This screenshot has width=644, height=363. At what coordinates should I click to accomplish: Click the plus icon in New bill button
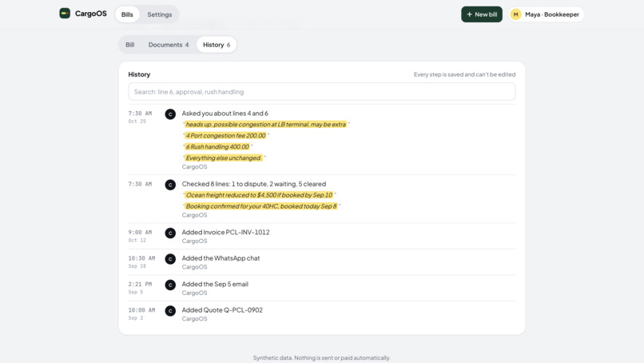click(469, 14)
